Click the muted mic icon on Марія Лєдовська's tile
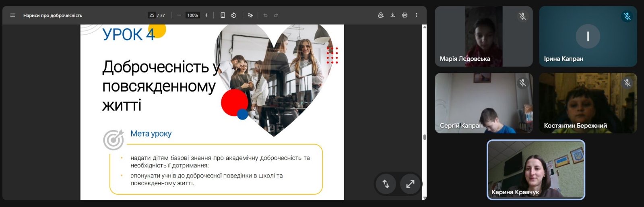Image resolution: width=644 pixels, height=207 pixels. coord(522,17)
